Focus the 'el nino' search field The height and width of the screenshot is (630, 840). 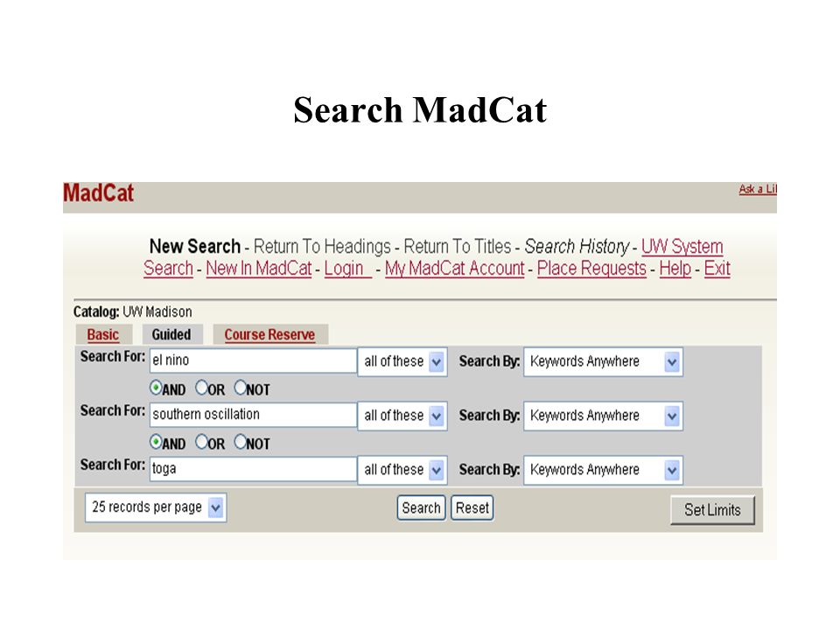pyautogui.click(x=253, y=360)
